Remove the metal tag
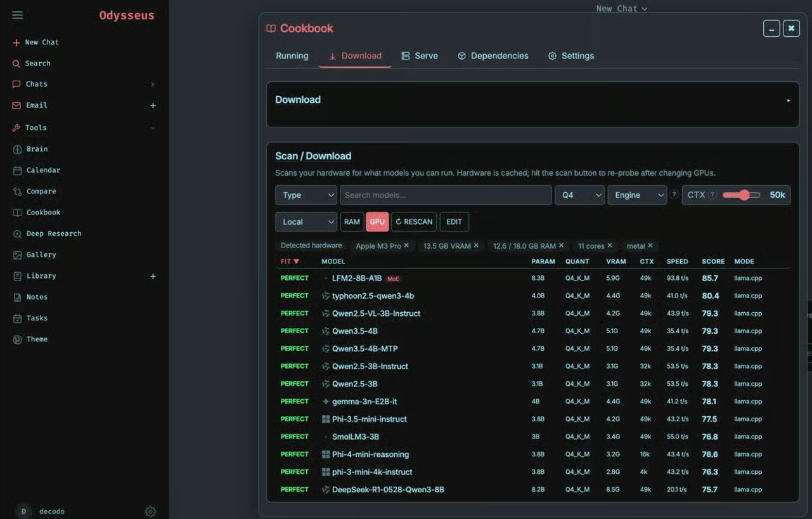The image size is (812, 519). (x=650, y=246)
